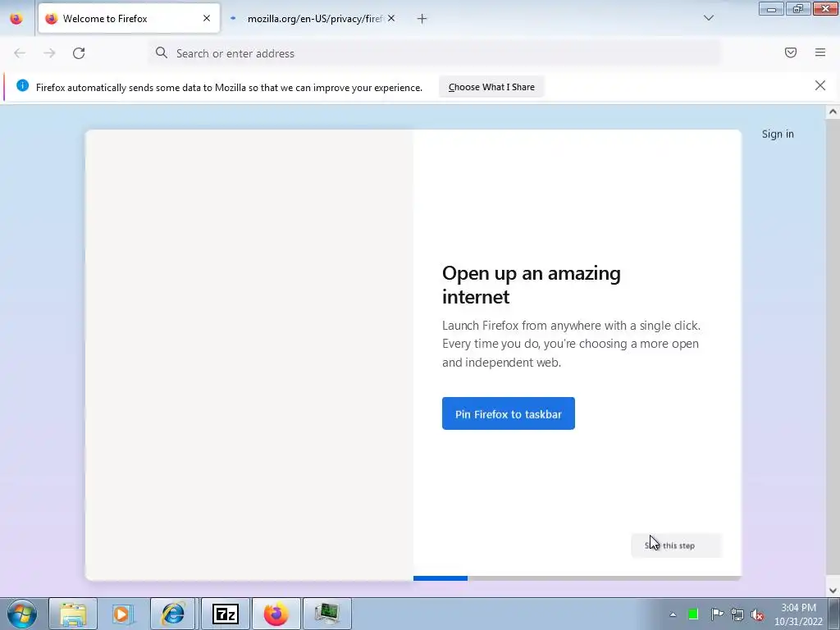
Task: Reload the current page
Action: pyautogui.click(x=79, y=53)
